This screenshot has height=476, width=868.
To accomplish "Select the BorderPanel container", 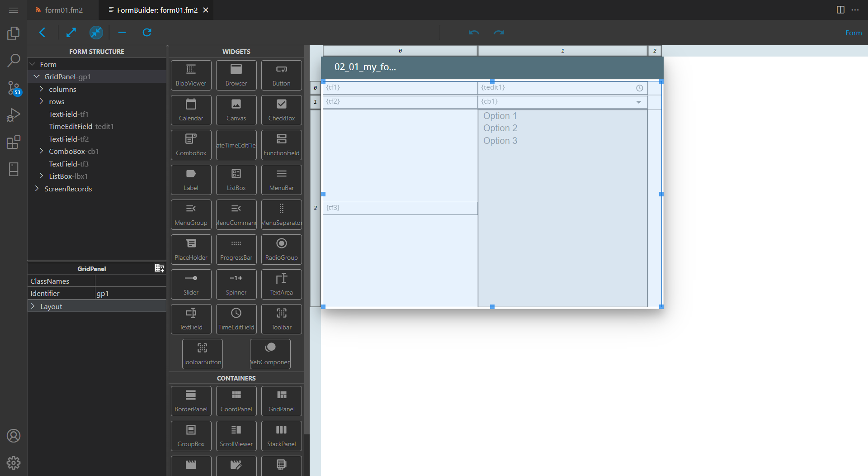I will [191, 401].
